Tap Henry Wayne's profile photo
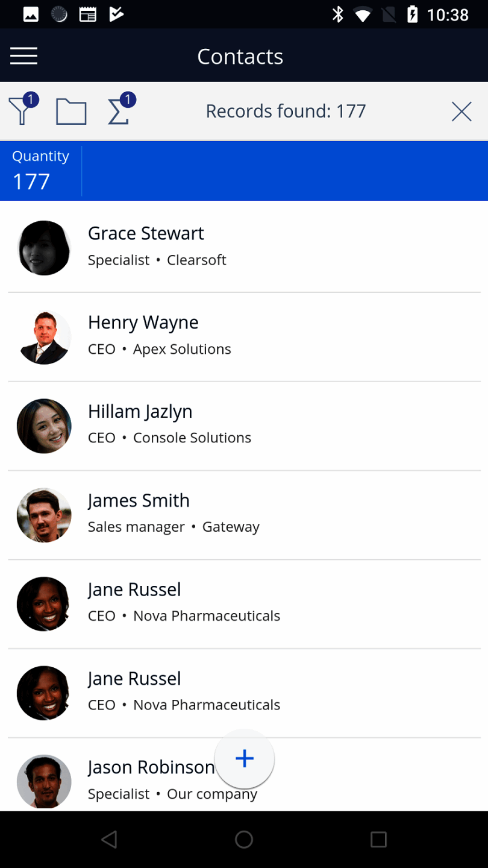Image resolution: width=488 pixels, height=868 pixels. tap(44, 337)
